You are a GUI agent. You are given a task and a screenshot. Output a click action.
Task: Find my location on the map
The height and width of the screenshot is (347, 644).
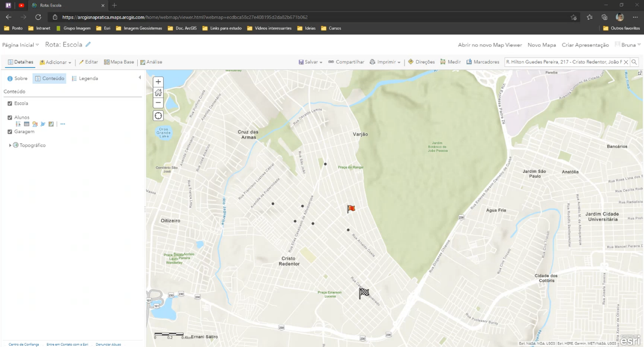click(x=158, y=116)
